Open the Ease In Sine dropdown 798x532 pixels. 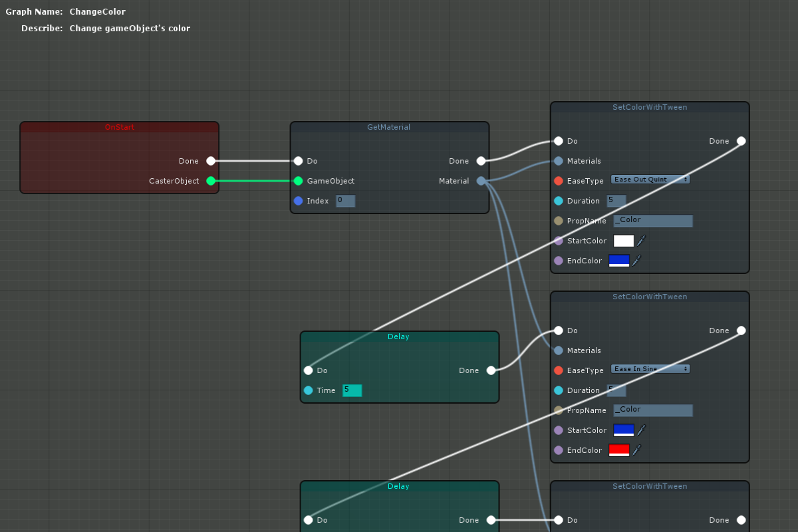tap(650, 369)
